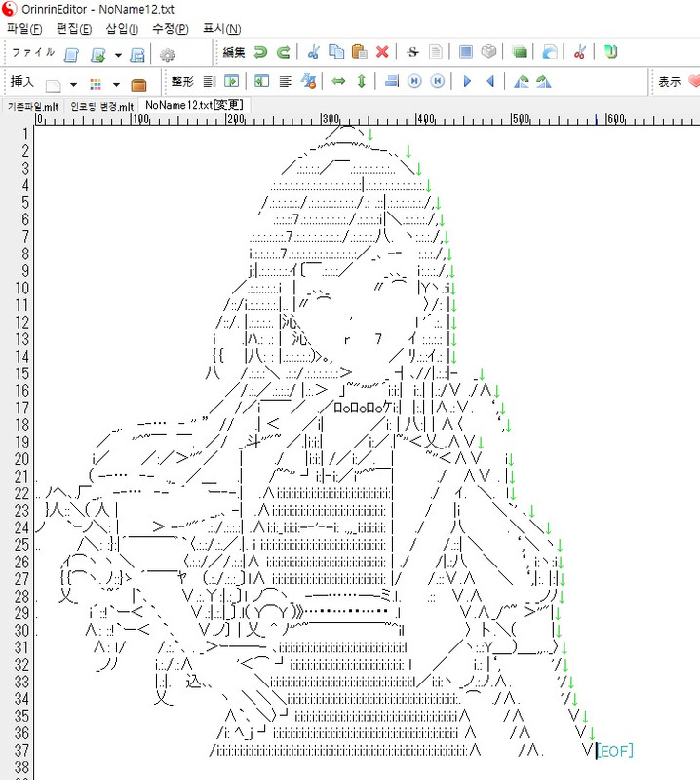
Task: Click the copy pages icon
Action: tap(336, 52)
